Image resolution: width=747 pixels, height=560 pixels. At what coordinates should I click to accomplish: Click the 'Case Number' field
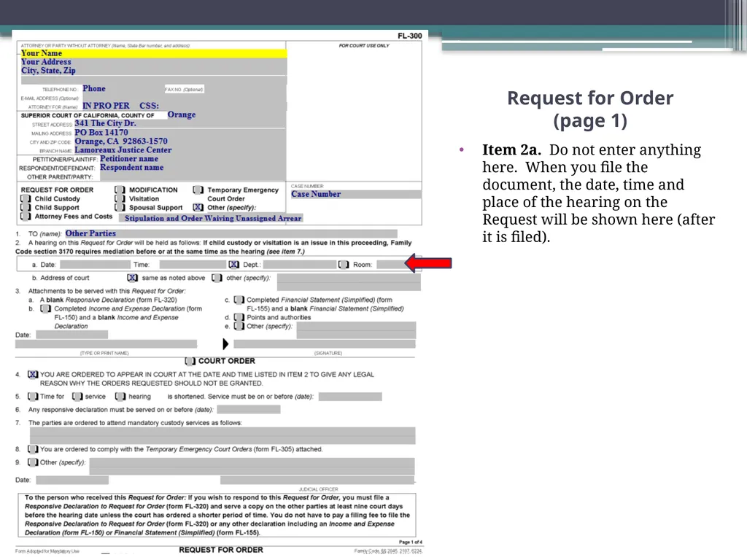tap(356, 194)
